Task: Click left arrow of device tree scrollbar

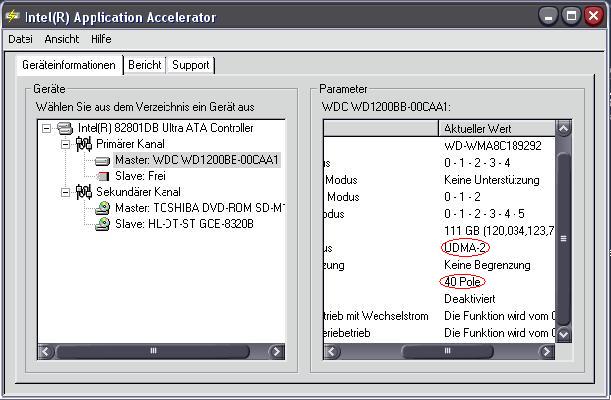Action: click(46, 352)
